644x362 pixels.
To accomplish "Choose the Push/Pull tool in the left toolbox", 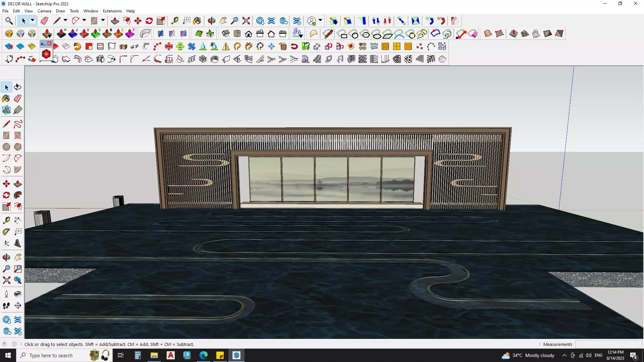I will point(18,184).
